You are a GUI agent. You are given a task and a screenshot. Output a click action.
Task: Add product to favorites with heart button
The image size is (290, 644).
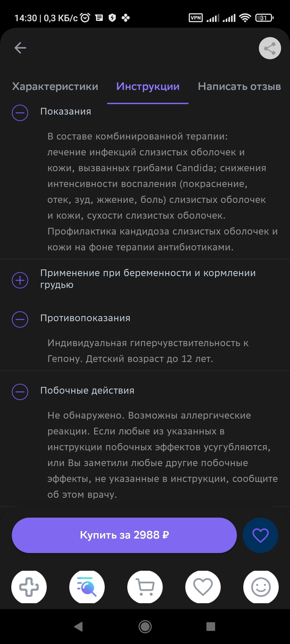[x=260, y=535]
